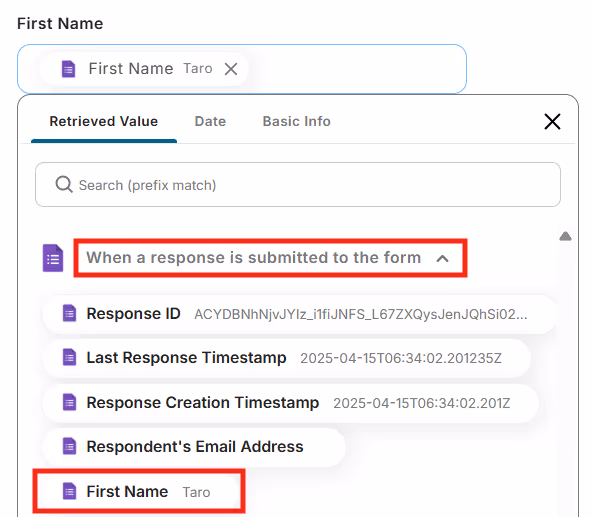Click the Response Creation Timestamp row icon
The width and height of the screenshot is (593, 517).
coord(69,402)
